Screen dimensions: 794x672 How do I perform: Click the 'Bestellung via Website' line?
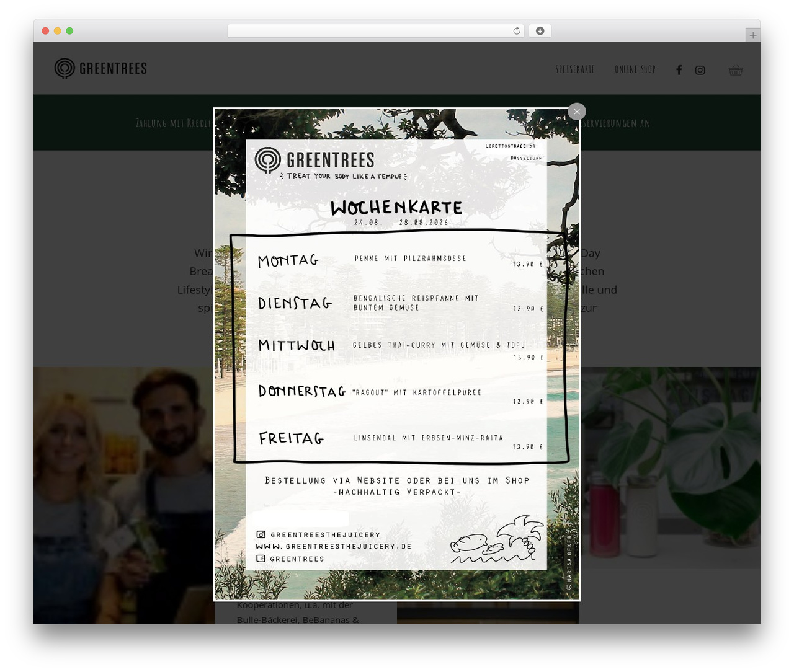pyautogui.click(x=397, y=480)
